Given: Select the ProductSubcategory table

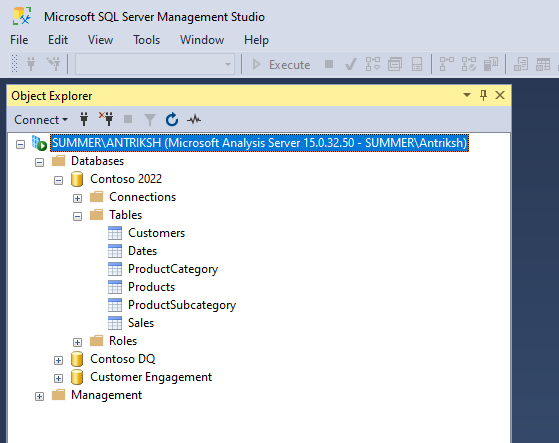Looking at the screenshot, I should [x=182, y=305].
